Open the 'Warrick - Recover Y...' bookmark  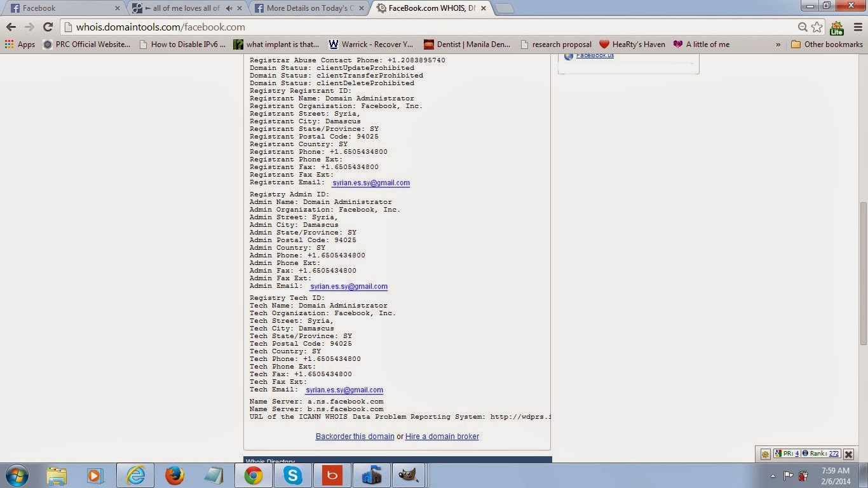tap(371, 44)
